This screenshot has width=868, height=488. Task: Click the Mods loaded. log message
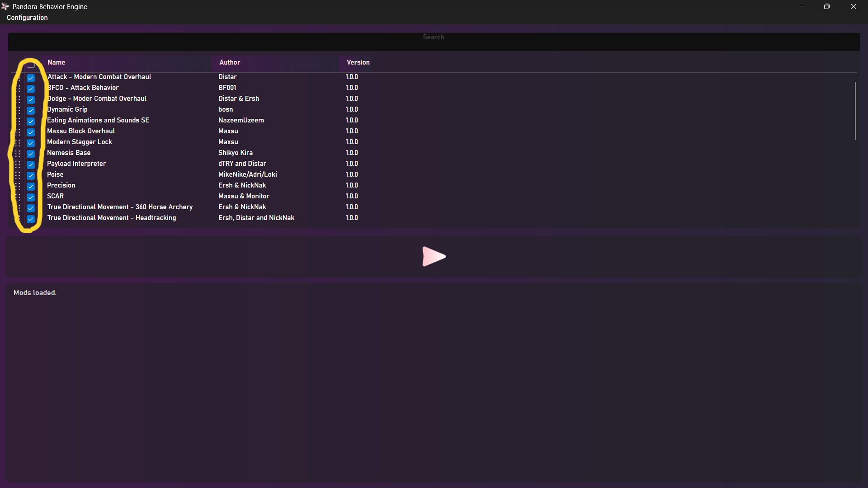[35, 293]
